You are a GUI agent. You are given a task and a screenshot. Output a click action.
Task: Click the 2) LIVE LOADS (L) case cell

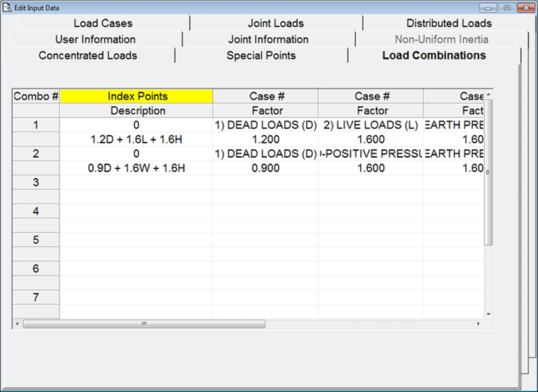(370, 125)
